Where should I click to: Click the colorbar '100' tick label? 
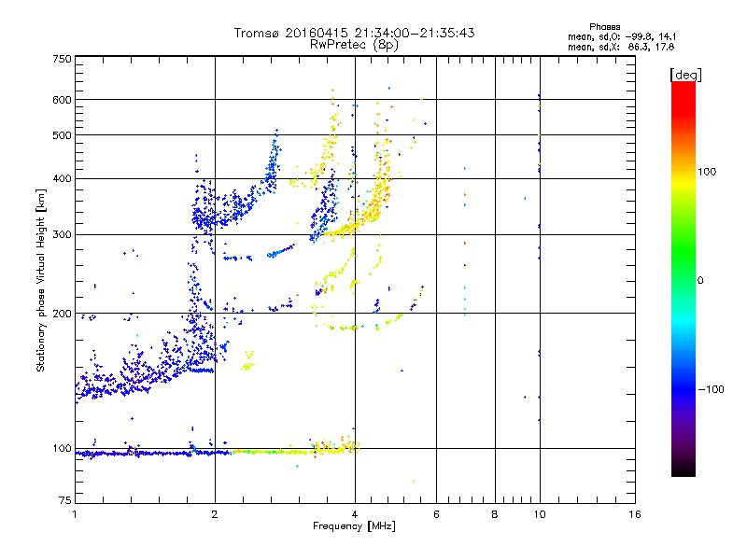(x=707, y=172)
